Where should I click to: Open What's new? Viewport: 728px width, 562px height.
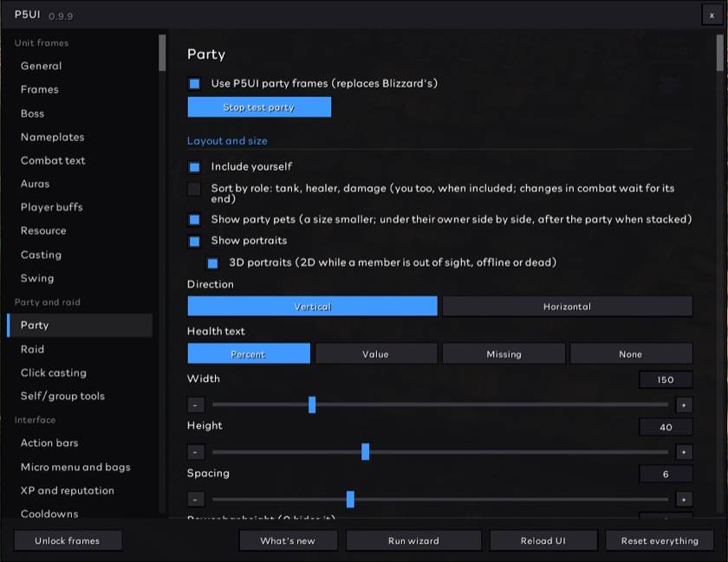pyautogui.click(x=288, y=540)
